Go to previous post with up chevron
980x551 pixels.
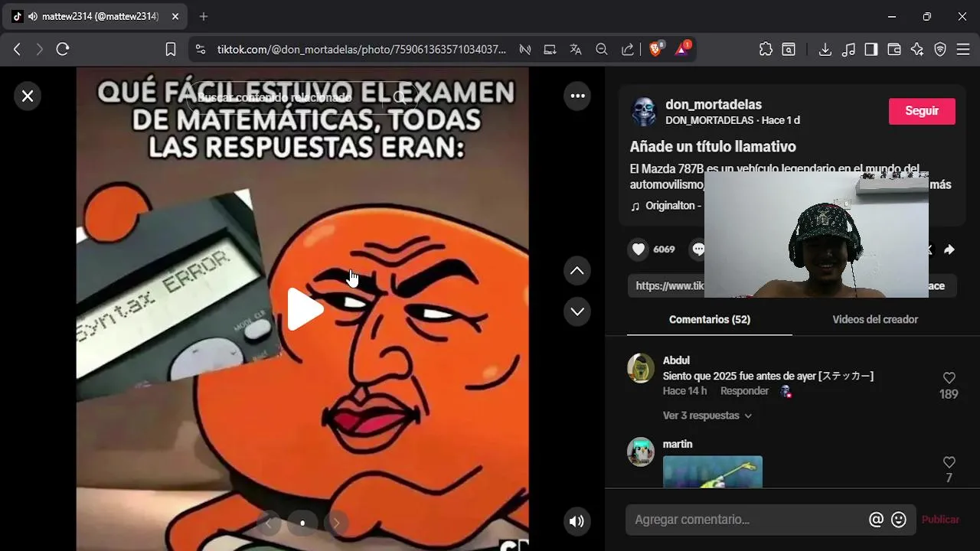coord(577,270)
